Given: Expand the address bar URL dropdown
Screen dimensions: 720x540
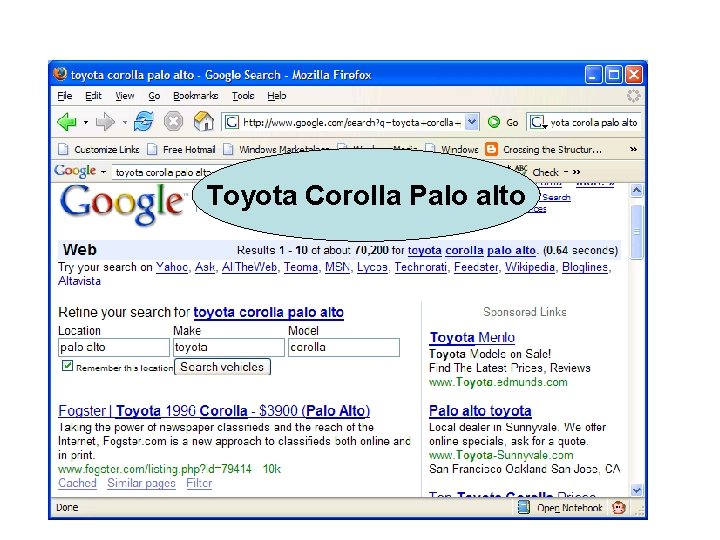Looking at the screenshot, I should coord(472,122).
